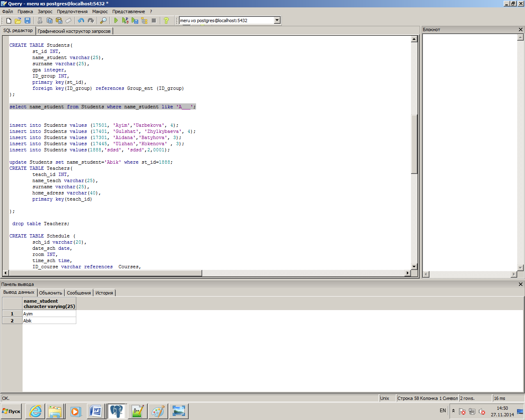525x420 pixels.
Task: Open the Предпочтения menu
Action: coord(72,11)
